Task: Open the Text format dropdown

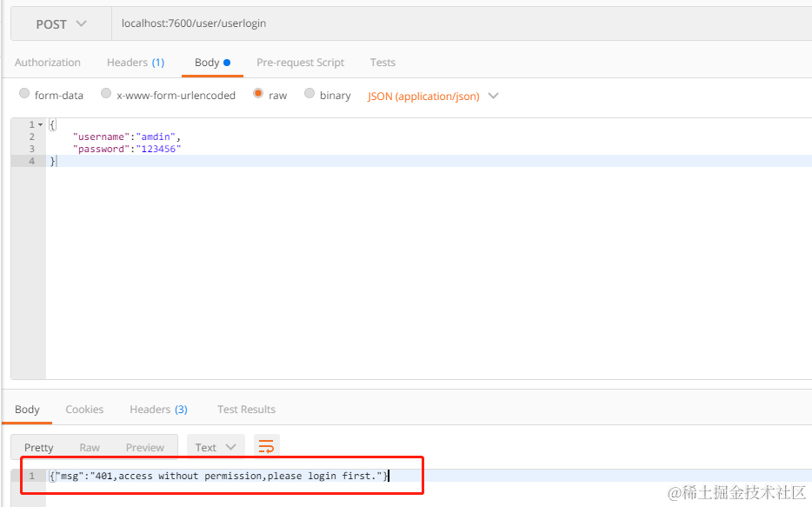Action: pos(216,448)
